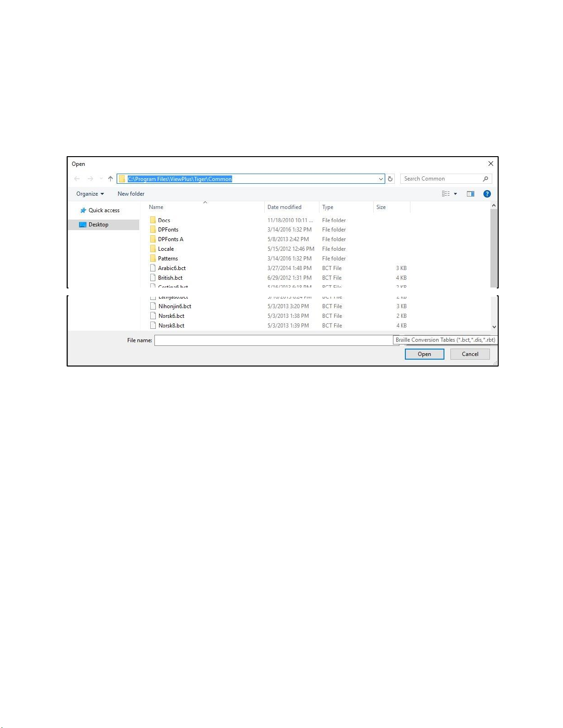This screenshot has height=728, width=563.
Task: Create a New folder
Action: click(x=131, y=194)
